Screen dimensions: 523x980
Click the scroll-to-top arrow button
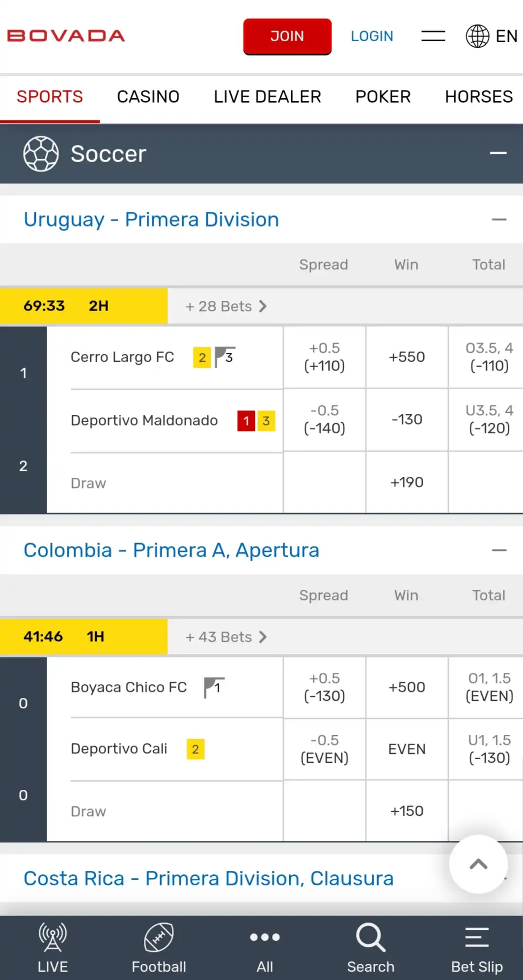tap(478, 864)
